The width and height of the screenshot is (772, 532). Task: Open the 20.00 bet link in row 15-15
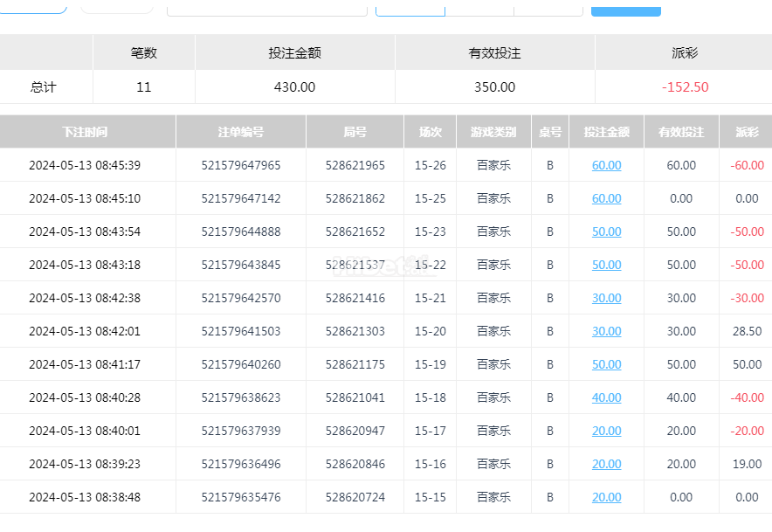point(607,498)
